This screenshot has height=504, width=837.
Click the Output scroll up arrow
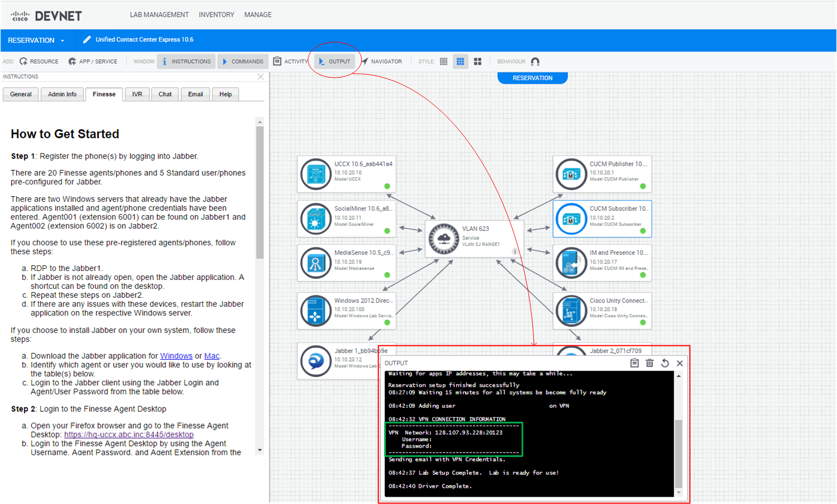click(x=679, y=376)
